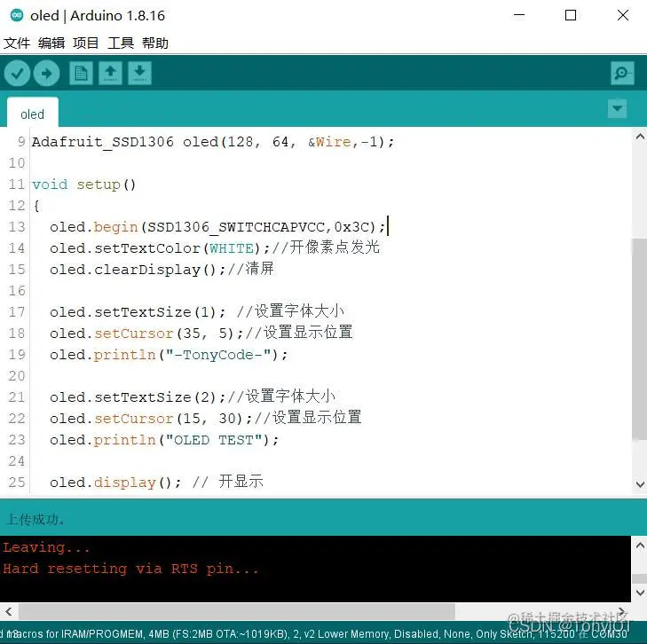This screenshot has width=647, height=644.
Task: Click the void setup() line
Action: [x=83, y=185]
